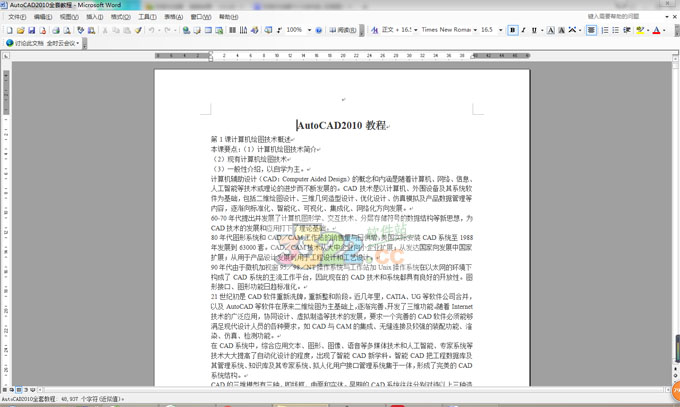
Task: Click the help question input field
Action: point(624,16)
